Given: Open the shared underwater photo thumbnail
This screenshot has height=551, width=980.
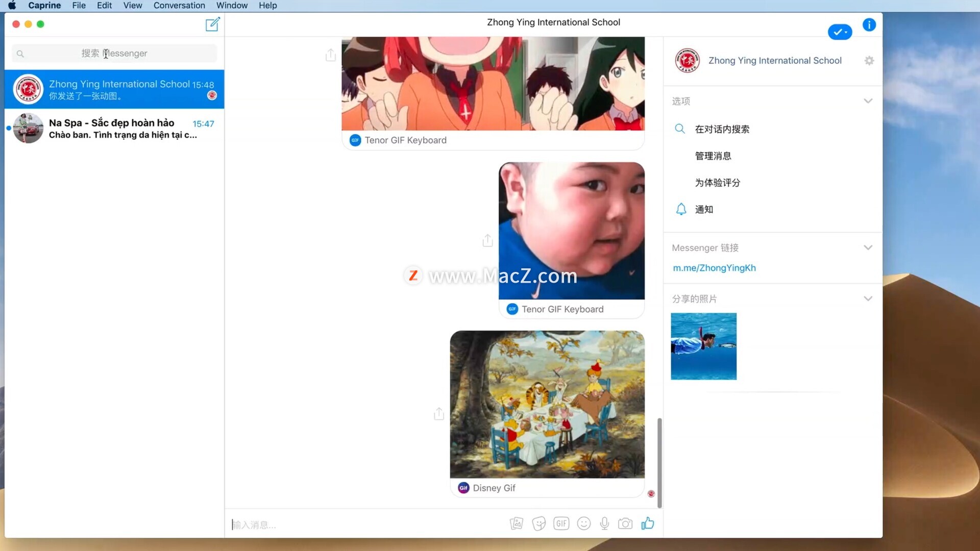Looking at the screenshot, I should [x=703, y=346].
